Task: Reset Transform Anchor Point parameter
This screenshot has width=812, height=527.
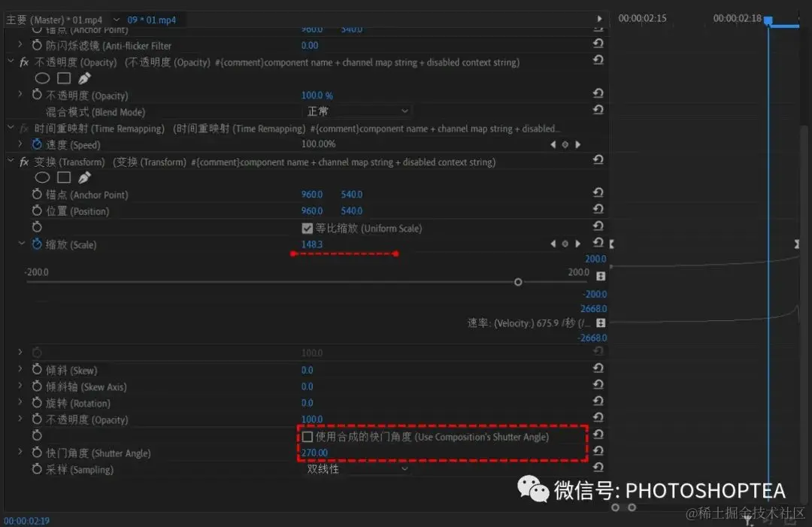Action: (x=598, y=192)
